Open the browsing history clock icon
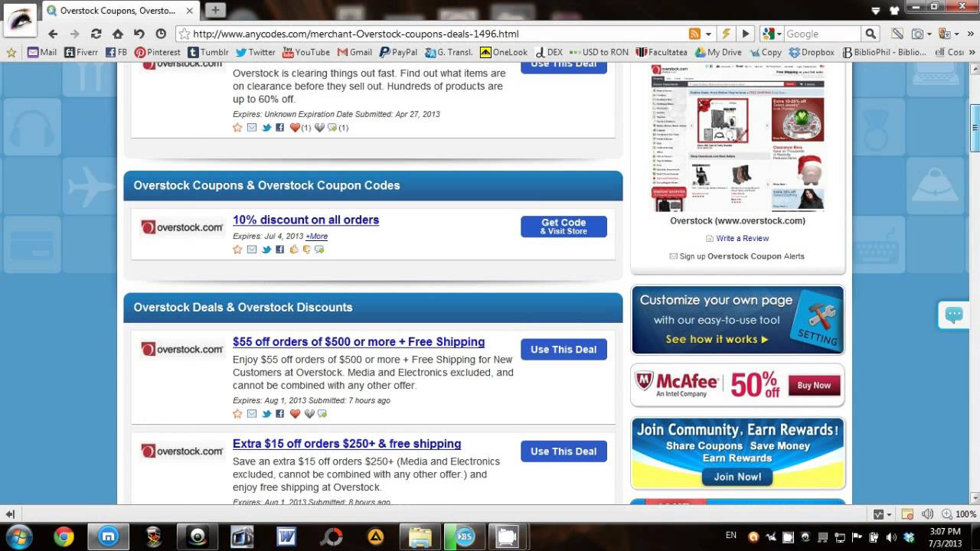Image resolution: width=980 pixels, height=551 pixels. tap(161, 34)
